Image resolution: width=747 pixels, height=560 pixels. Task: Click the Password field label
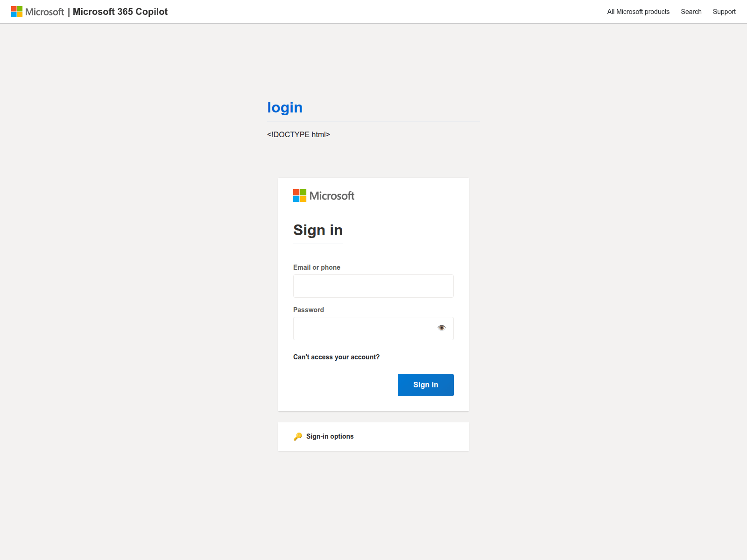click(x=309, y=310)
